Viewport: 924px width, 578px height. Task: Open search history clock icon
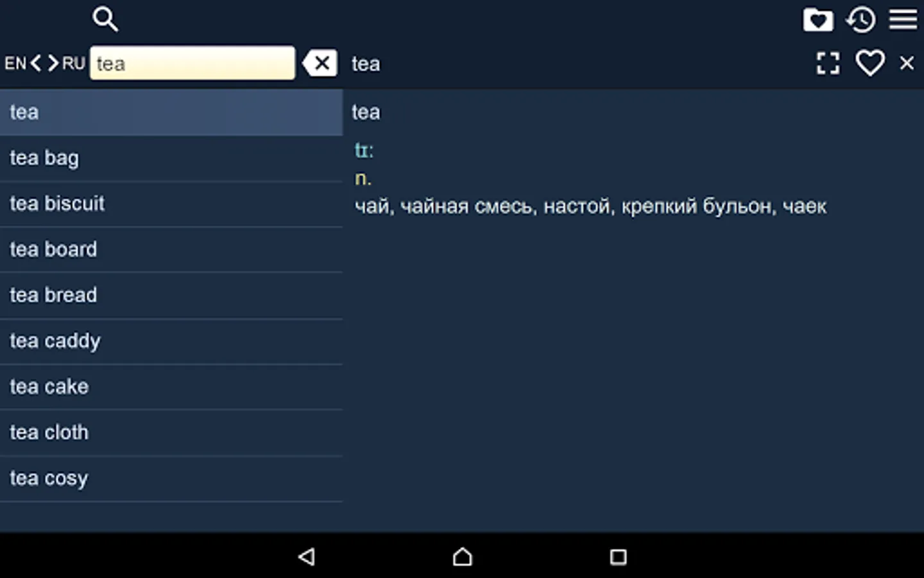click(x=860, y=20)
